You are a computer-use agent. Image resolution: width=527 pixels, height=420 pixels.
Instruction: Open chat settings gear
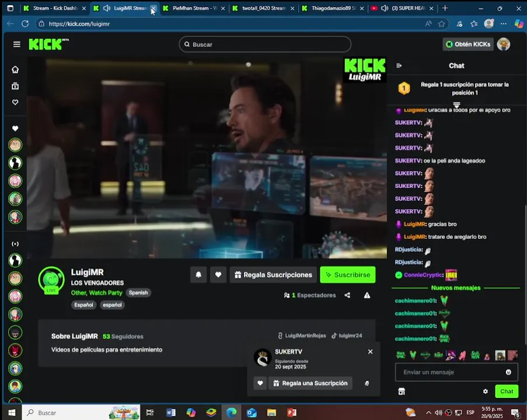pyautogui.click(x=486, y=391)
